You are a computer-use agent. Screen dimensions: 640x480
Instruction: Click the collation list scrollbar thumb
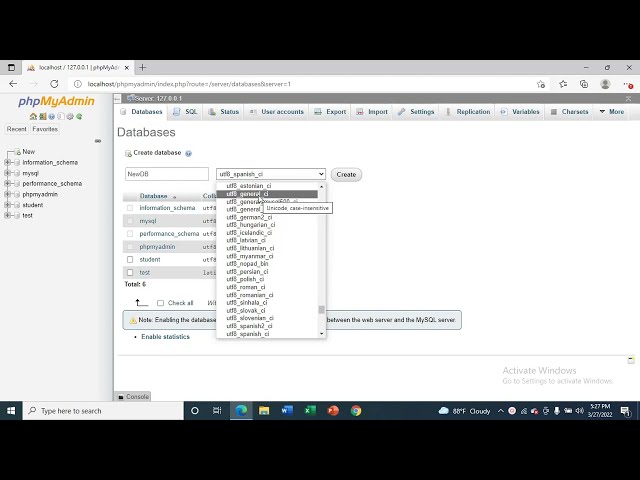(x=322, y=310)
